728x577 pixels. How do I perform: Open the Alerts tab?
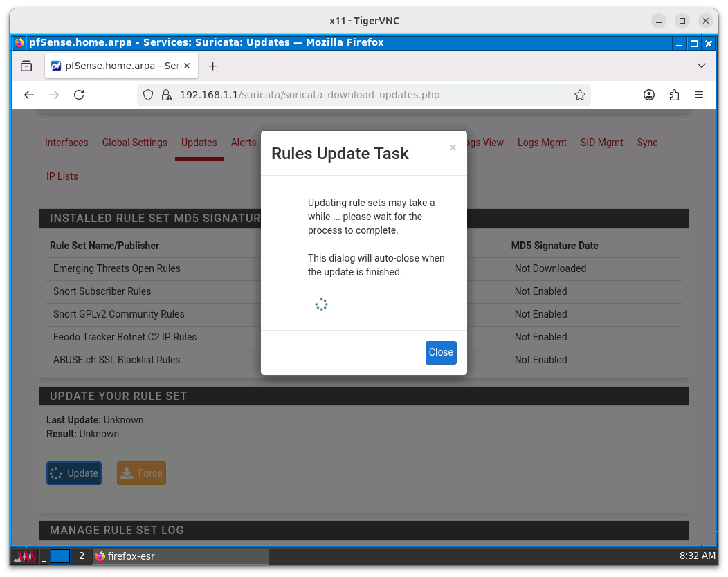(x=244, y=143)
